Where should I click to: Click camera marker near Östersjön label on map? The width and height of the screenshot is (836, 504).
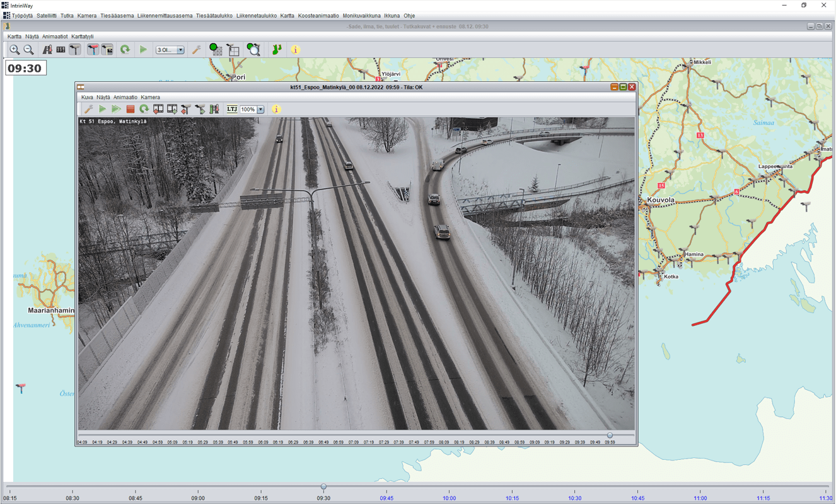pos(20,387)
